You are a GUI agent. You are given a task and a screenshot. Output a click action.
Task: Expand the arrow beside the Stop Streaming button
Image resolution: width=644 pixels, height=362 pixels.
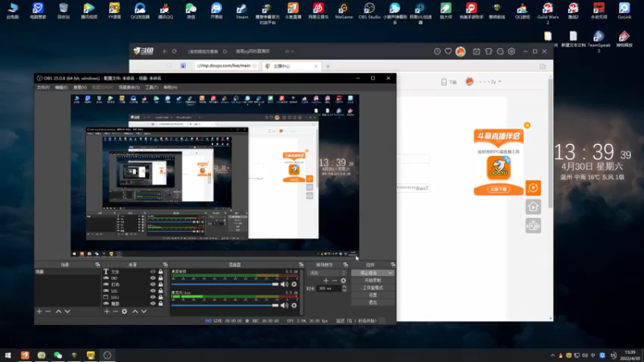pyautogui.click(x=390, y=273)
